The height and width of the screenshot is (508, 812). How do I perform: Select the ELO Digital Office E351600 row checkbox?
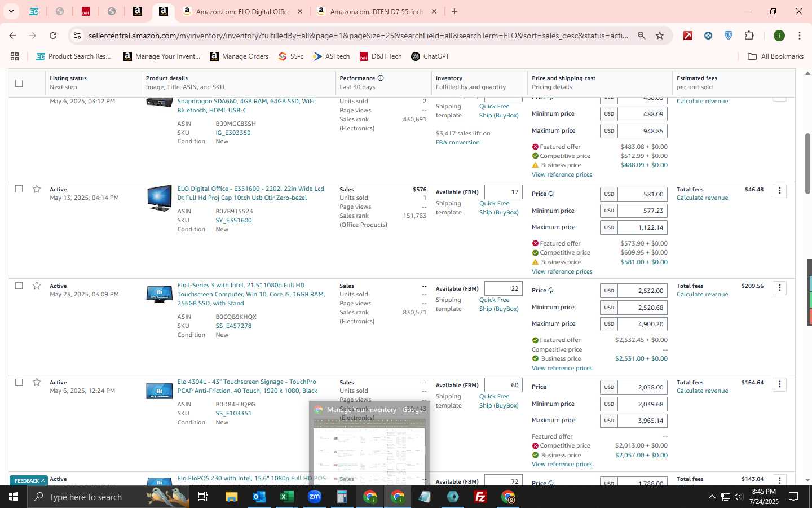(19, 189)
